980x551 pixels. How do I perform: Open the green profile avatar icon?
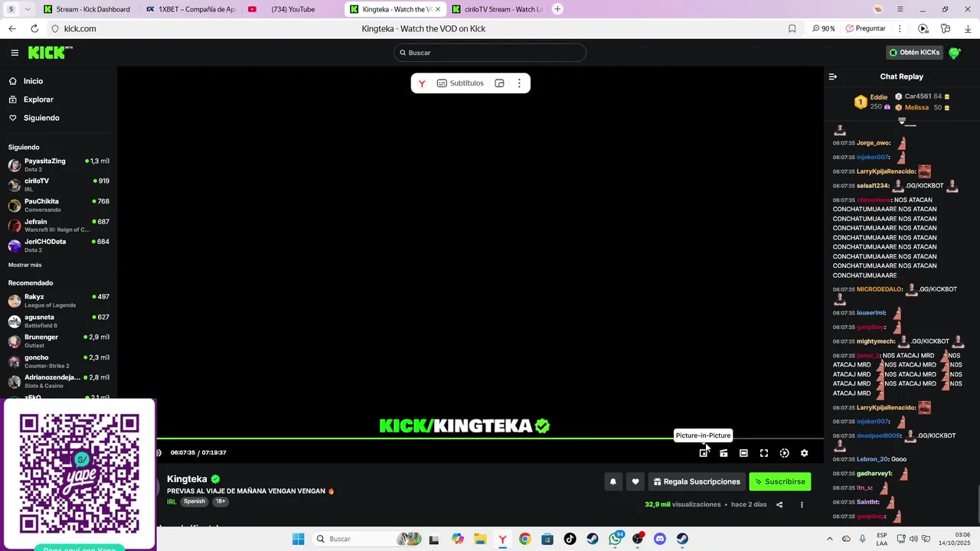coord(955,53)
